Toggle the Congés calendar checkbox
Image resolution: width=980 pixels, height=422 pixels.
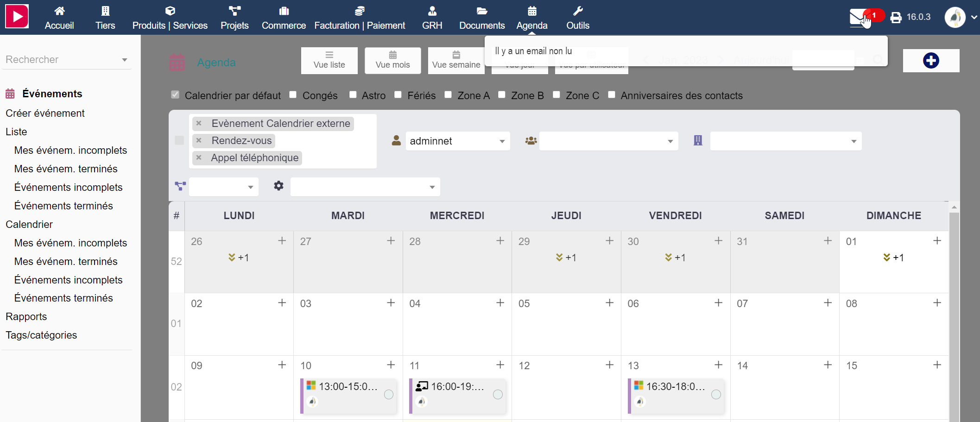(293, 94)
